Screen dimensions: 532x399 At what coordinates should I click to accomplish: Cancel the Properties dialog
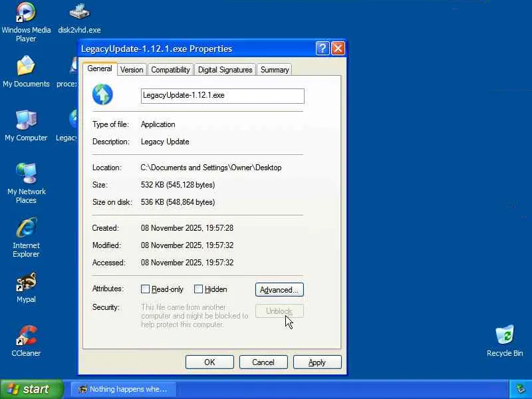point(263,362)
